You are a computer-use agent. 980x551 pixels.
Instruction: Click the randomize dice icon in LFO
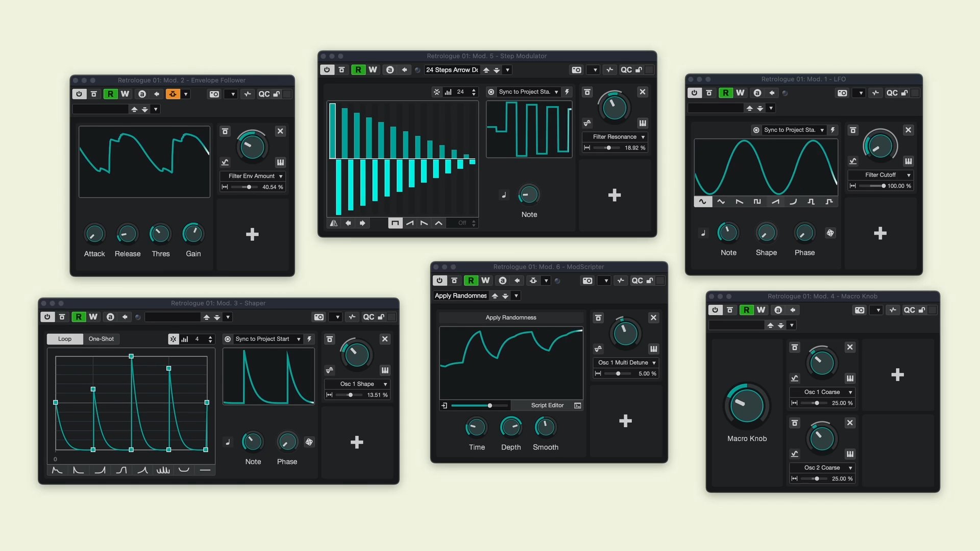830,233
